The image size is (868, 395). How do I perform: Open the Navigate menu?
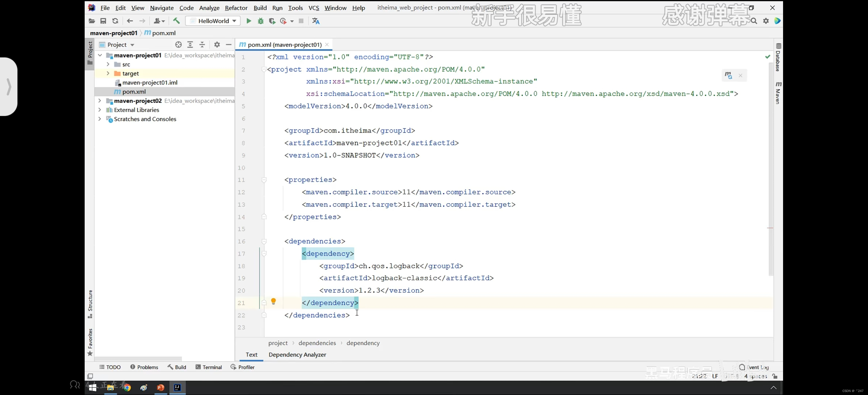coord(162,8)
